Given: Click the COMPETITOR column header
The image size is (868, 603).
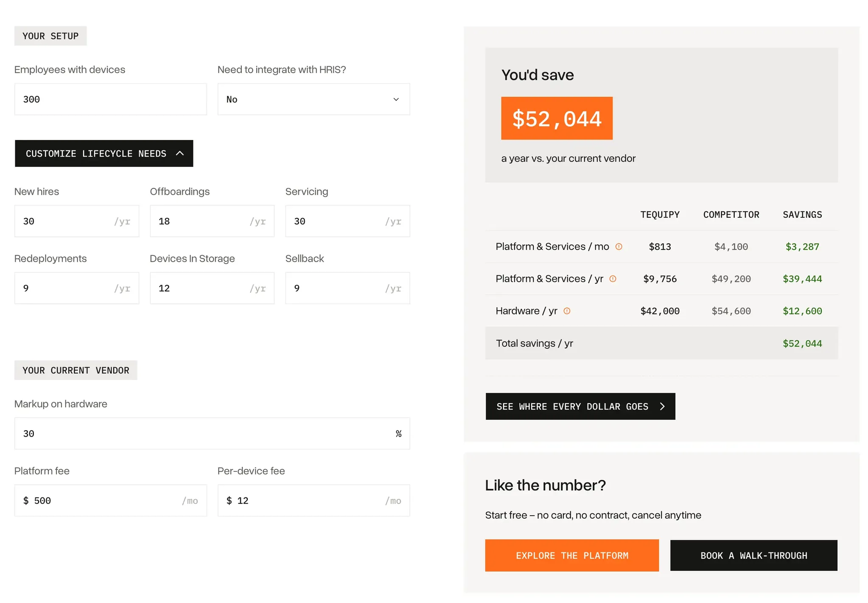Looking at the screenshot, I should tap(731, 215).
